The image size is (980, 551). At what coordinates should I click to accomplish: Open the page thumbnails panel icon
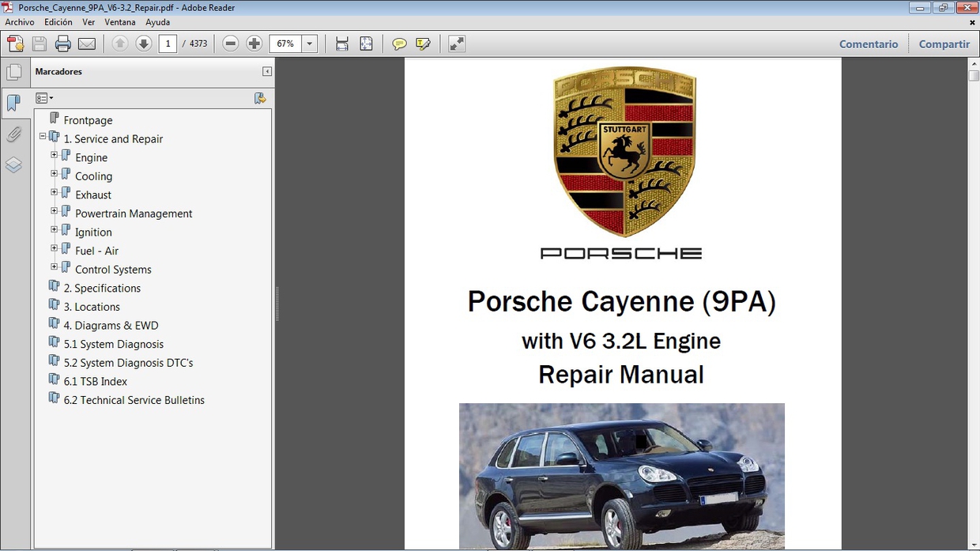(15, 72)
